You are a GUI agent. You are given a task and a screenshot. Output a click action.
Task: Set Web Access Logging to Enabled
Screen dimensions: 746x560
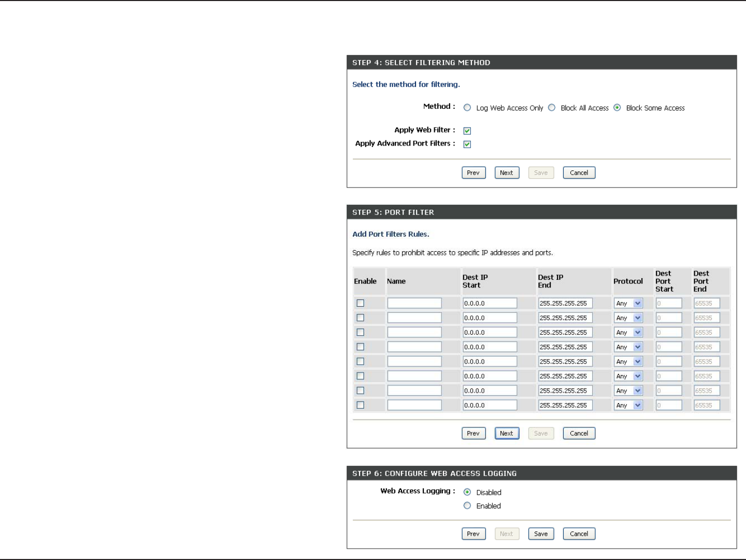point(467,506)
